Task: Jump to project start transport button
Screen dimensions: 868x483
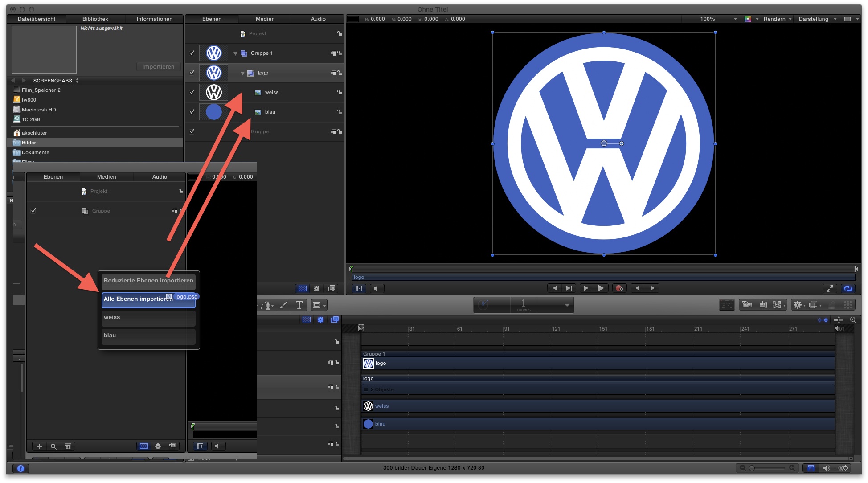Action: pyautogui.click(x=554, y=288)
